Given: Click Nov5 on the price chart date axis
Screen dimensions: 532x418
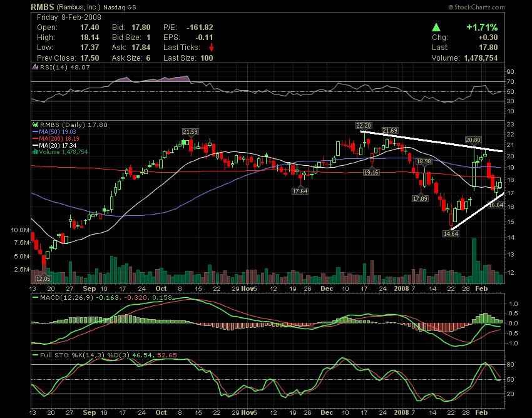Looking at the screenshot, I should pos(248,288).
